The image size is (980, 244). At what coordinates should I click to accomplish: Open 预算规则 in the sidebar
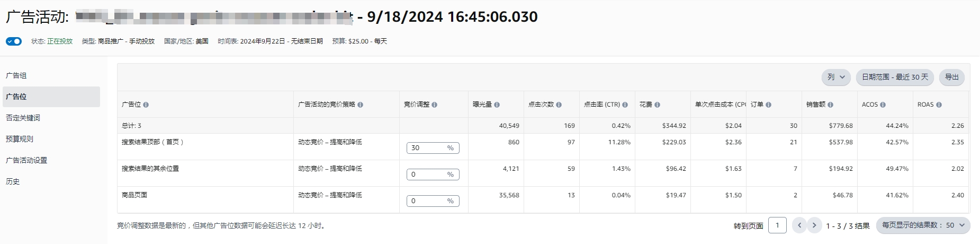tap(20, 139)
